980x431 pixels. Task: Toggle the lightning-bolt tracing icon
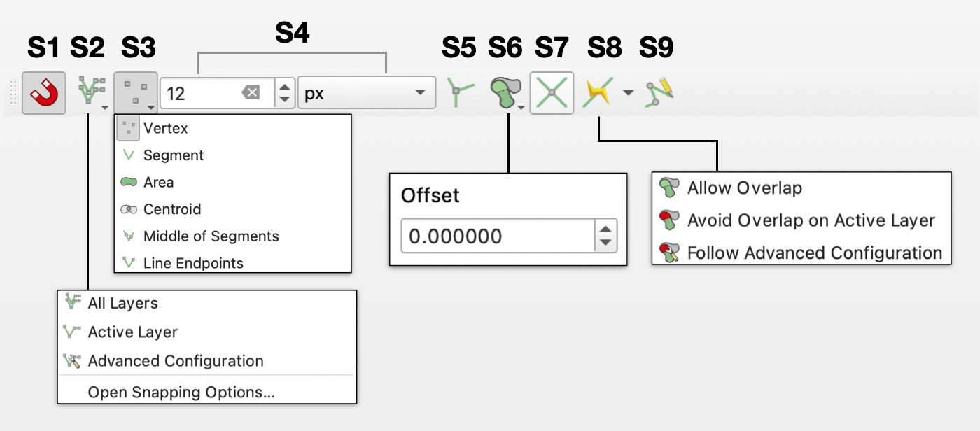click(598, 92)
